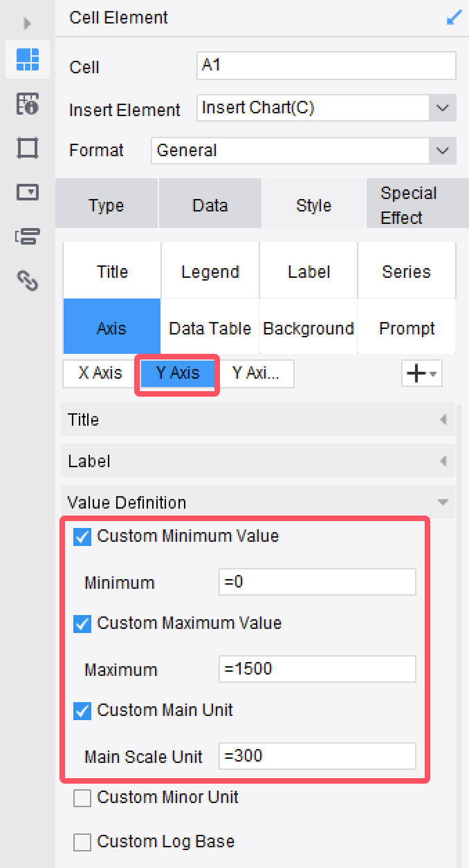Uncheck Custom Minimum Value

(82, 536)
